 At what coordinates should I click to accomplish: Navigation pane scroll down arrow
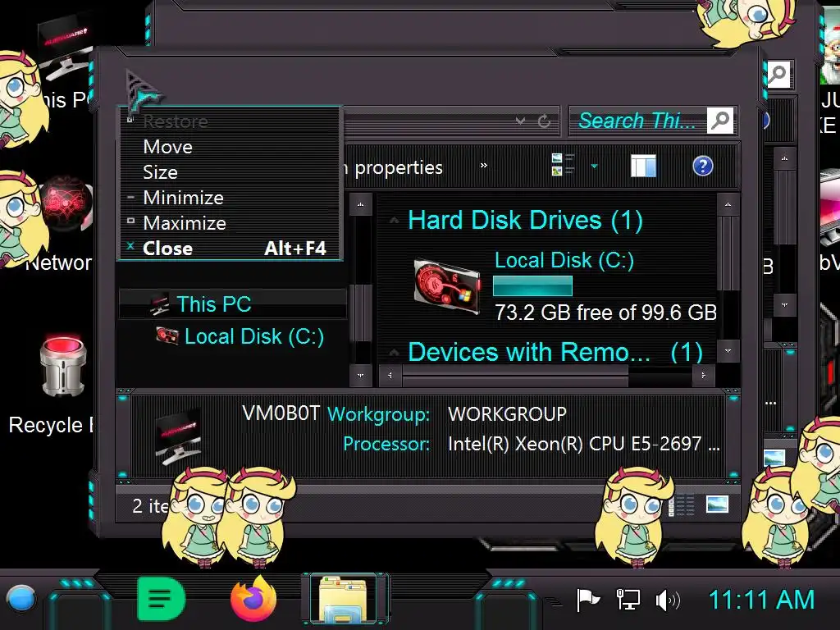(x=361, y=375)
